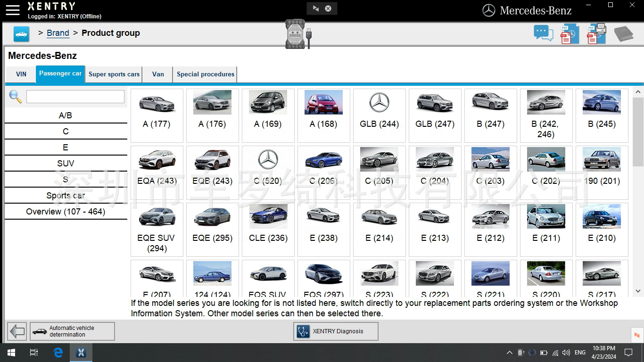
Task: Open the gray book manual icon
Action: 623,34
